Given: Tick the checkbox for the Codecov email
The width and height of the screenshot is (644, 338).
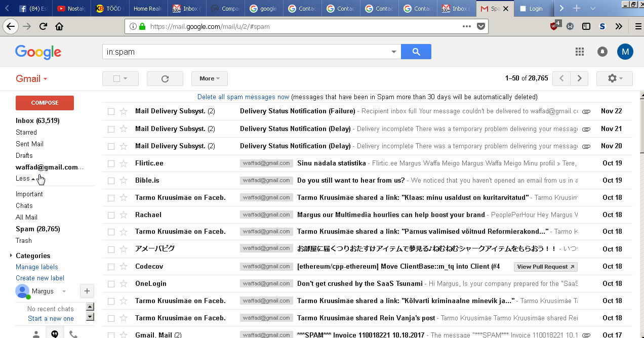Looking at the screenshot, I should tap(111, 267).
